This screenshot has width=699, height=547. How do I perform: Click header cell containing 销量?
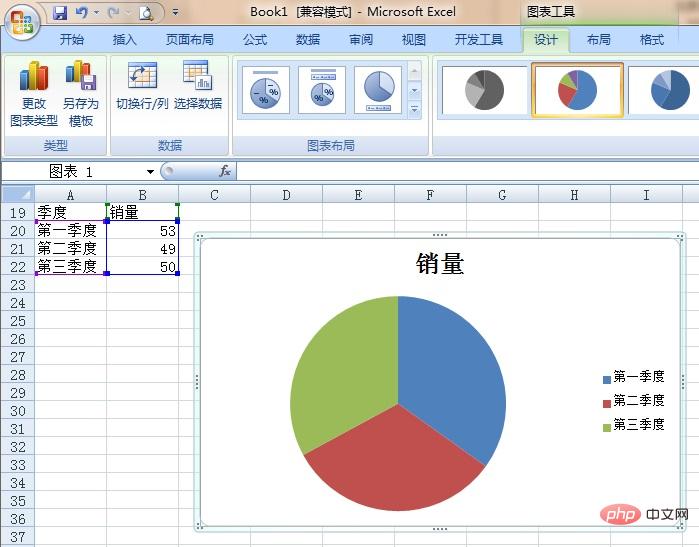(142, 212)
